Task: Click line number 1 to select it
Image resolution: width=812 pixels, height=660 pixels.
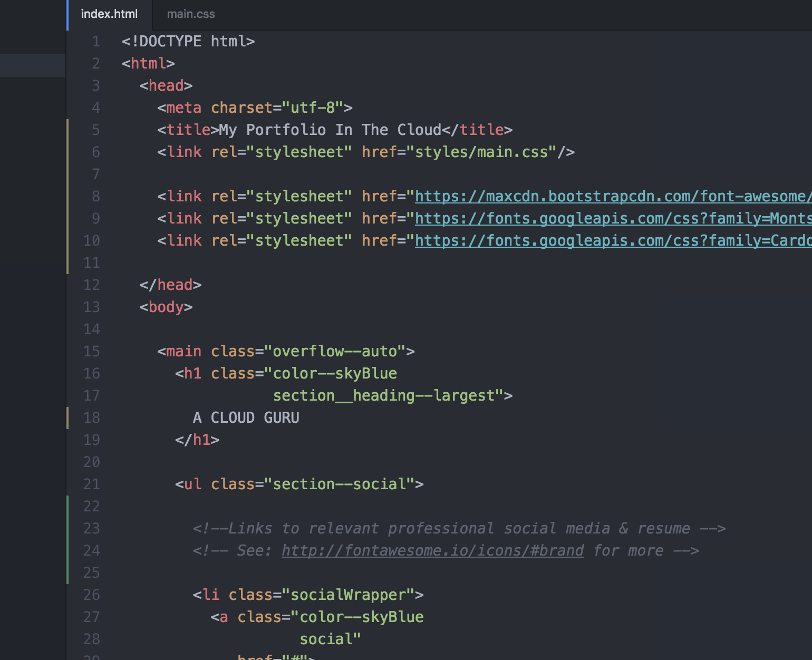Action: [96, 41]
